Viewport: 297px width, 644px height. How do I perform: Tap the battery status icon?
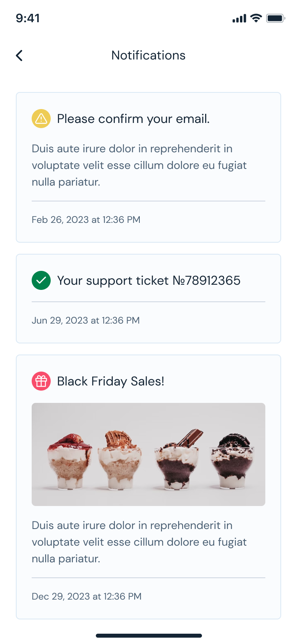click(x=276, y=18)
